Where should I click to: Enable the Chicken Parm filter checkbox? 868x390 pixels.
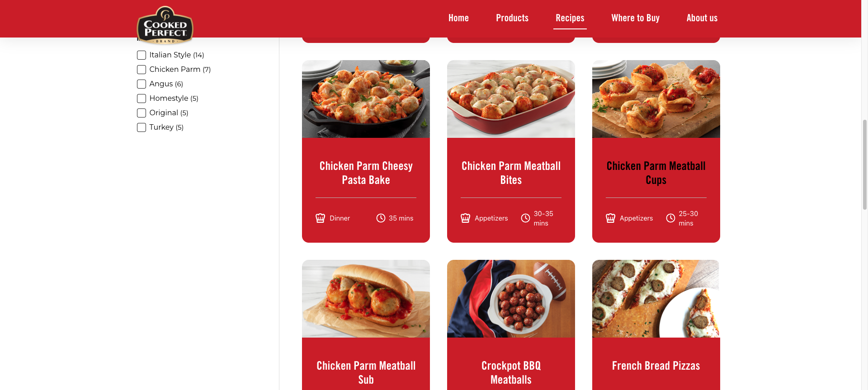[142, 70]
